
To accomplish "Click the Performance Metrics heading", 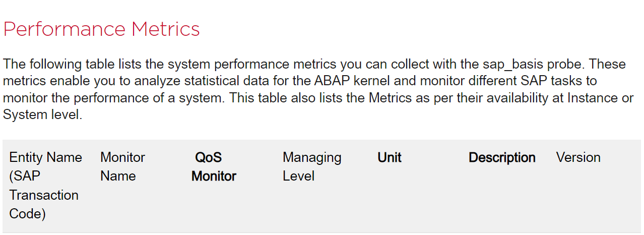I will point(101,29).
